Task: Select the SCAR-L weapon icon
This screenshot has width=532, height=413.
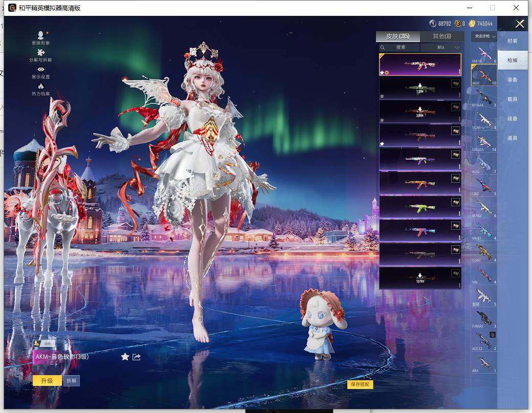Action: click(484, 119)
